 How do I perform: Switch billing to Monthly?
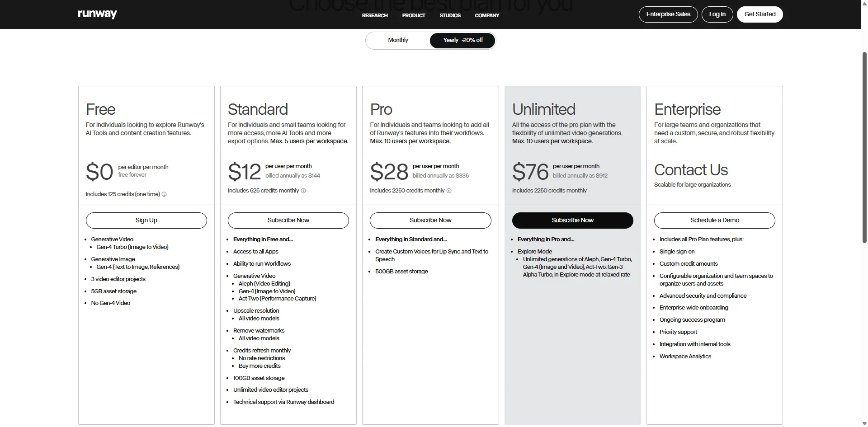(x=398, y=40)
